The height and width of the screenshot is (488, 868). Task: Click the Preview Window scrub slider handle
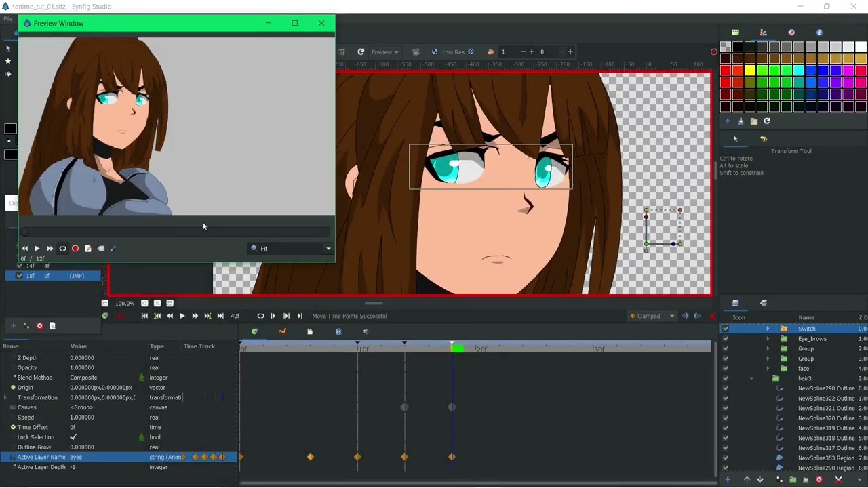25,232
